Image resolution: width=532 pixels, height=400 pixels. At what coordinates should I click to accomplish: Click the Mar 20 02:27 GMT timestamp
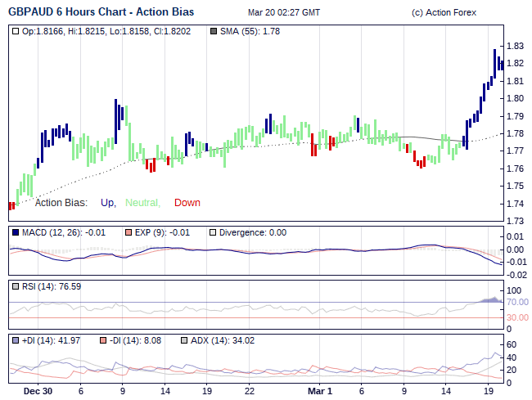click(284, 13)
